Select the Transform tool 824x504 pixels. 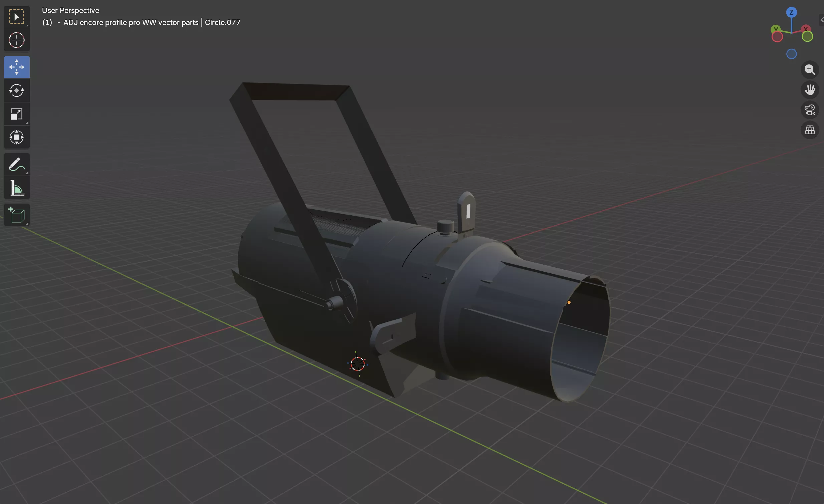coord(17,138)
